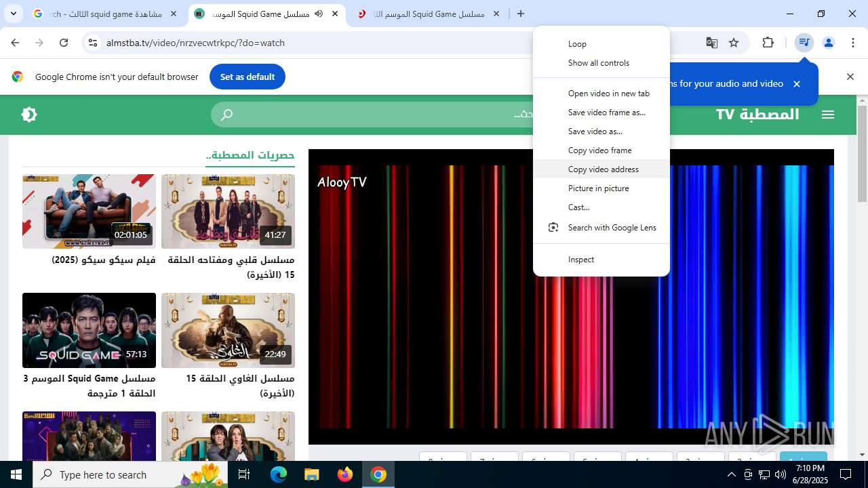Select Loop in context menu
Image resolution: width=868 pixels, height=488 pixels.
pyautogui.click(x=601, y=44)
